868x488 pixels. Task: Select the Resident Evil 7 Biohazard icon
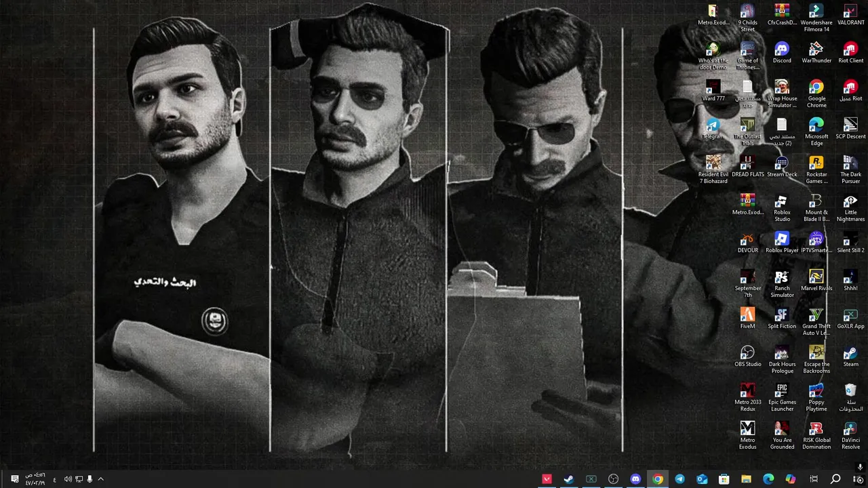713,170
